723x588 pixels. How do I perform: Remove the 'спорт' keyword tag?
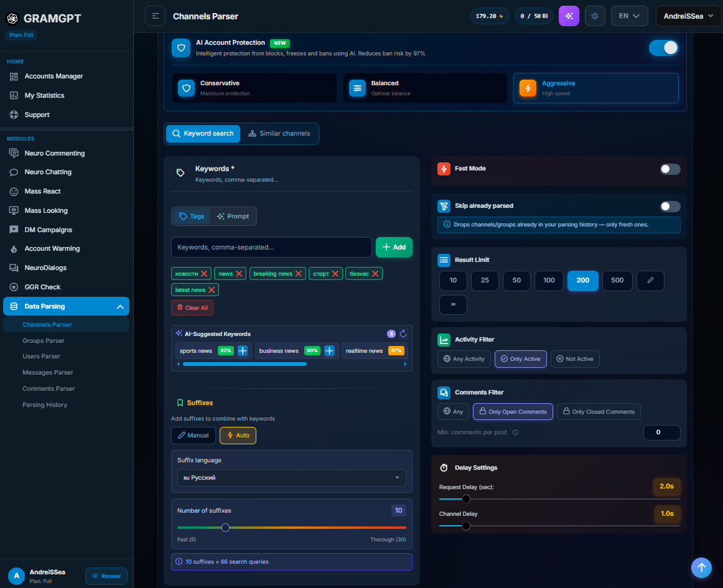tap(335, 274)
